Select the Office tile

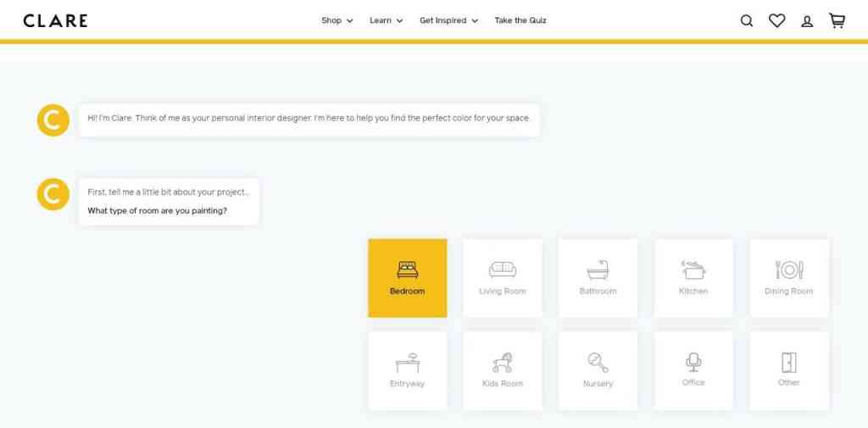(x=693, y=370)
